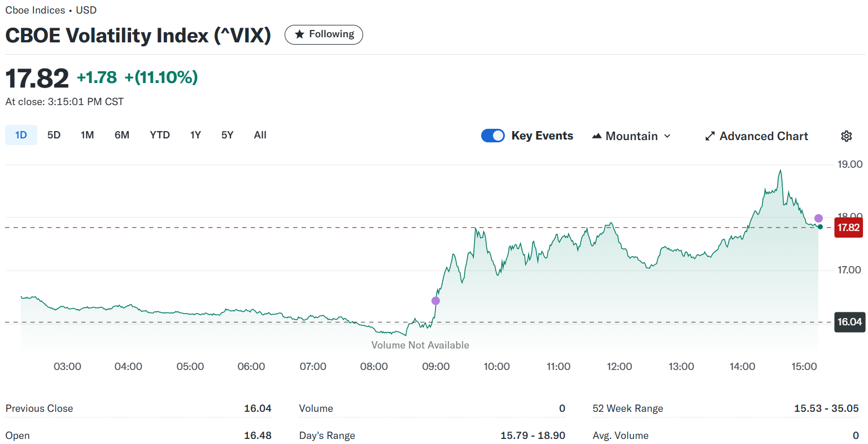Screen dimensions: 868x444
Task: Click the purple key event marker near 15:00
Action: [818, 218]
